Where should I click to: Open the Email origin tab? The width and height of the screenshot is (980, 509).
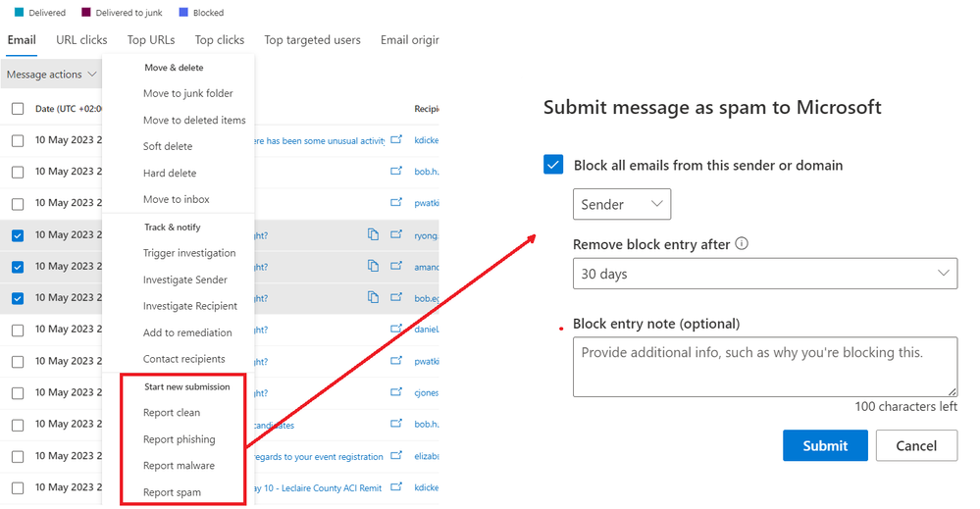coord(409,40)
